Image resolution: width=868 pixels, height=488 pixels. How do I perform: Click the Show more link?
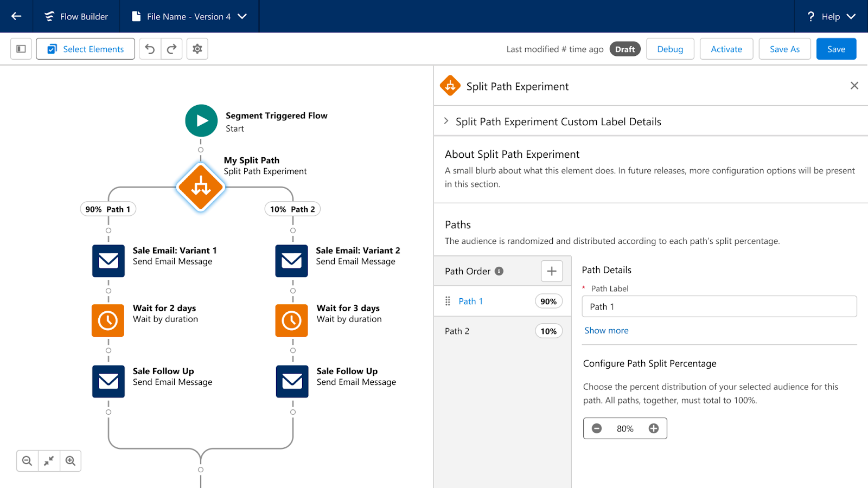[x=606, y=331]
